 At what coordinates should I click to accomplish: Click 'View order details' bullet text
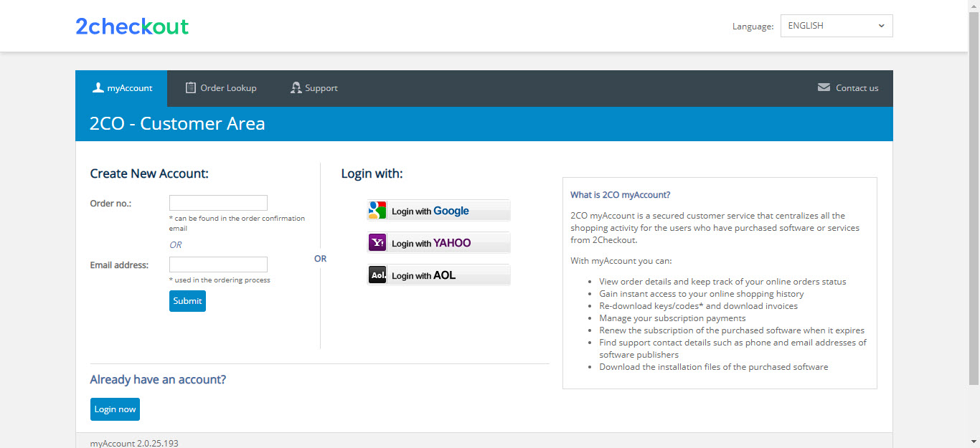click(722, 282)
